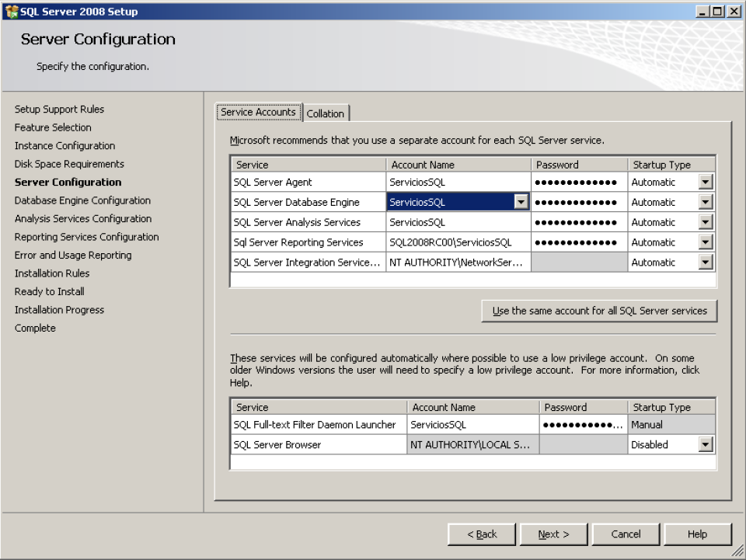This screenshot has height=560, width=746.
Task: Click the Back button
Action: coord(481,534)
